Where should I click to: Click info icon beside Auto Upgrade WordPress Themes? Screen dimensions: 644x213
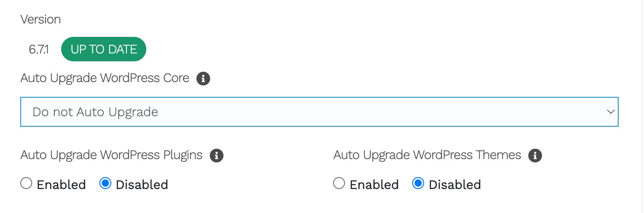point(535,155)
